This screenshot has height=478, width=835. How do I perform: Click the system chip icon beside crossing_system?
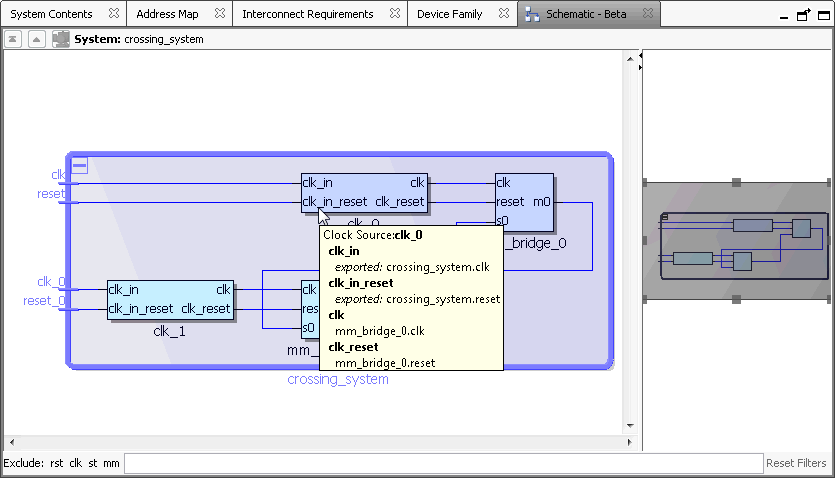61,39
